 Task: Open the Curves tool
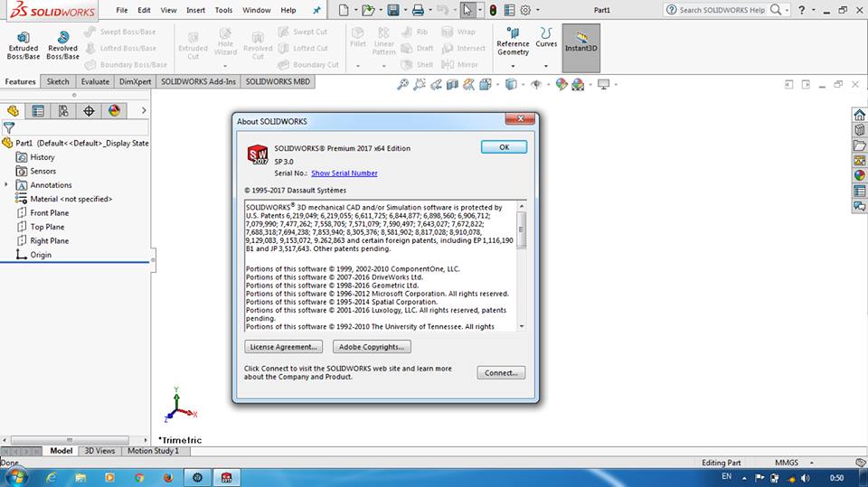pyautogui.click(x=546, y=37)
